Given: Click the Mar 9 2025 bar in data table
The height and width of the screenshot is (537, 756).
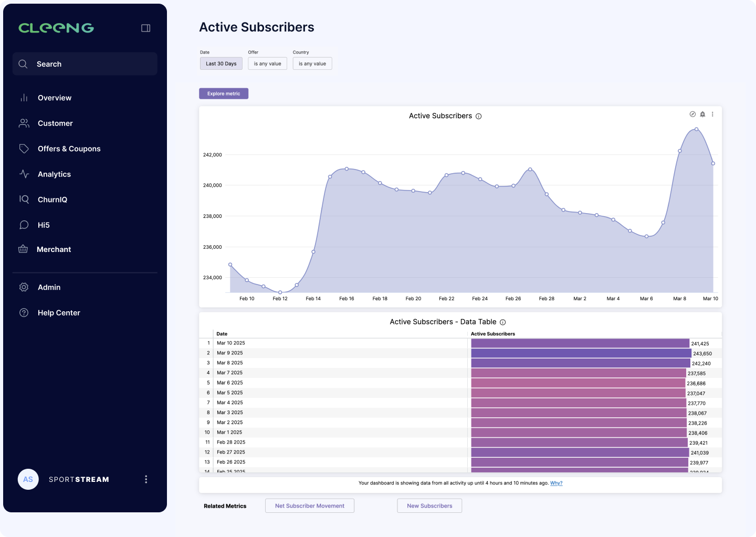Looking at the screenshot, I should click(x=581, y=353).
